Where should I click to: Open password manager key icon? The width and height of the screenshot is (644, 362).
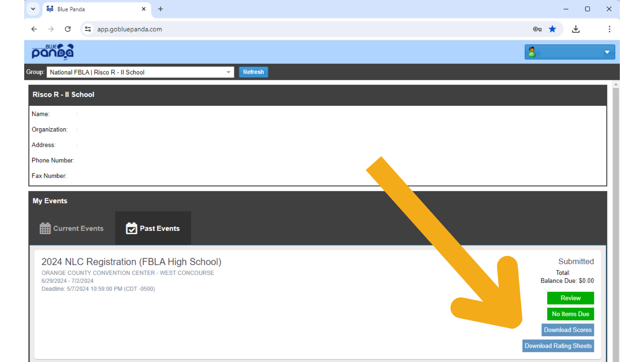[537, 29]
